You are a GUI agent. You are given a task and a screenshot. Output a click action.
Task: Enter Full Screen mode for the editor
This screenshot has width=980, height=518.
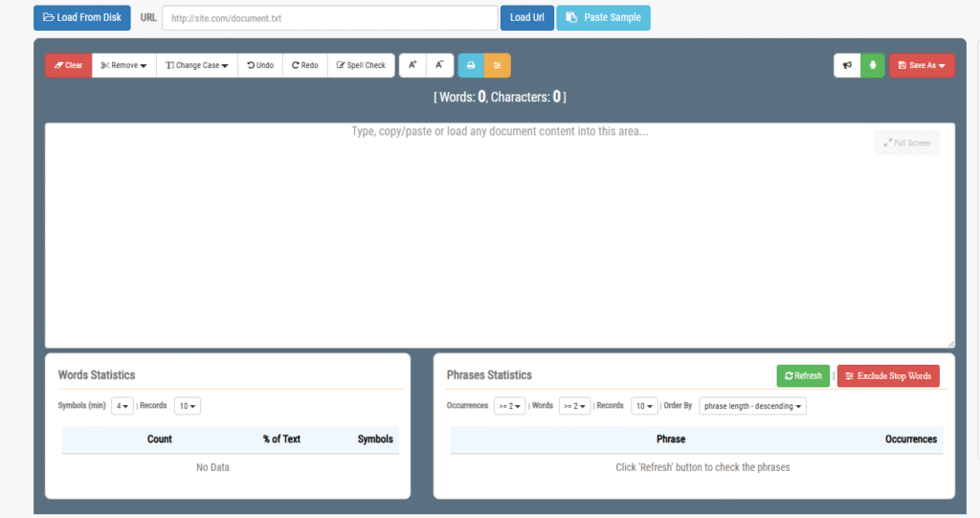click(906, 143)
